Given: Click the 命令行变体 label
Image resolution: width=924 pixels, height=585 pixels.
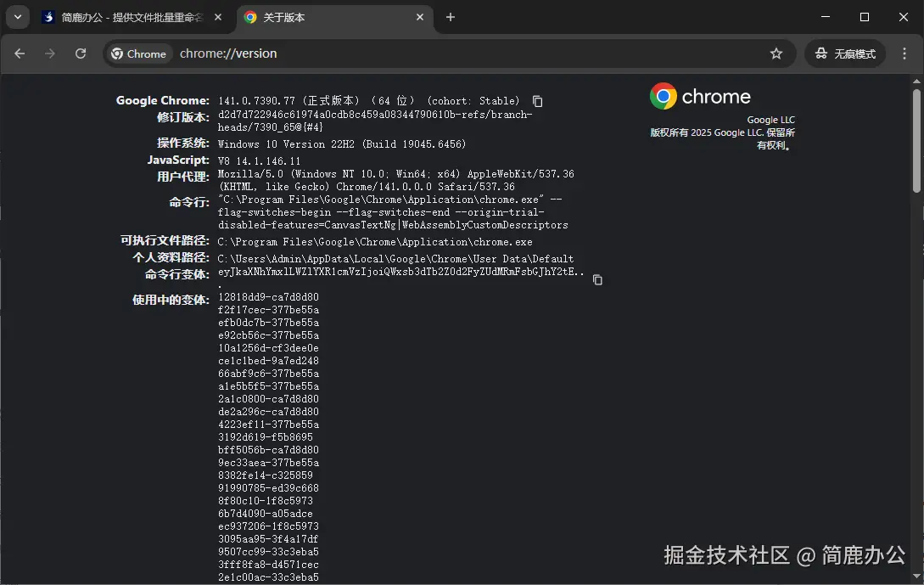Looking at the screenshot, I should tap(176, 275).
